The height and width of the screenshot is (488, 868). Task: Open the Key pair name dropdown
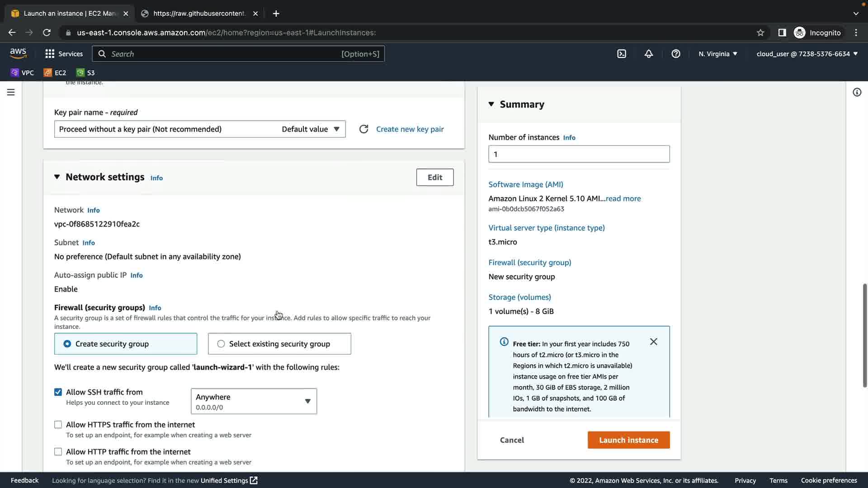200,129
